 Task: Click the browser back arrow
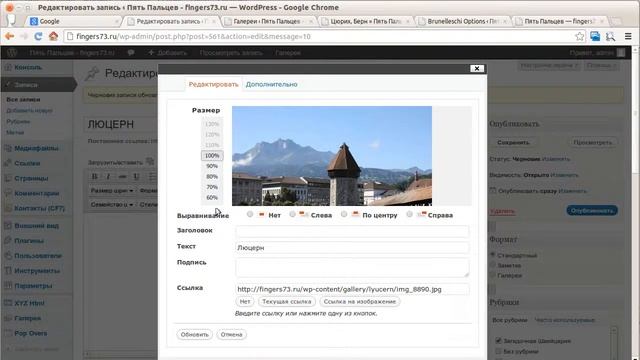(9, 36)
